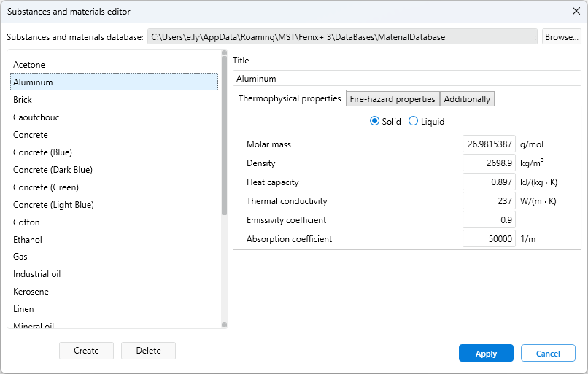
Task: Click the Molar mass value field
Action: pos(489,144)
